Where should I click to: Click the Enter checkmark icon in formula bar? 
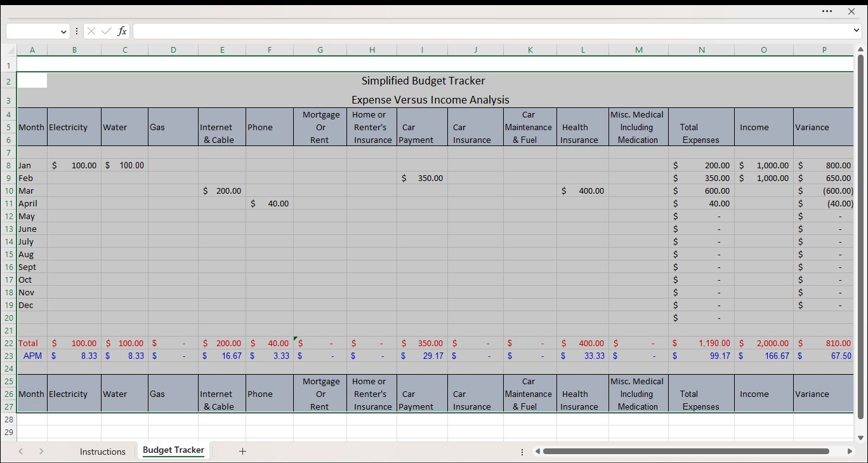(106, 31)
